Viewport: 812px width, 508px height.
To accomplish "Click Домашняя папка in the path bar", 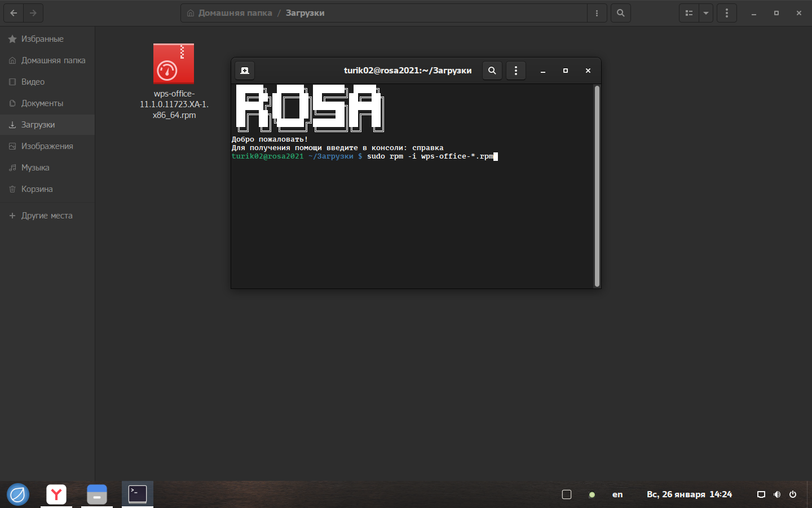I will coord(235,13).
